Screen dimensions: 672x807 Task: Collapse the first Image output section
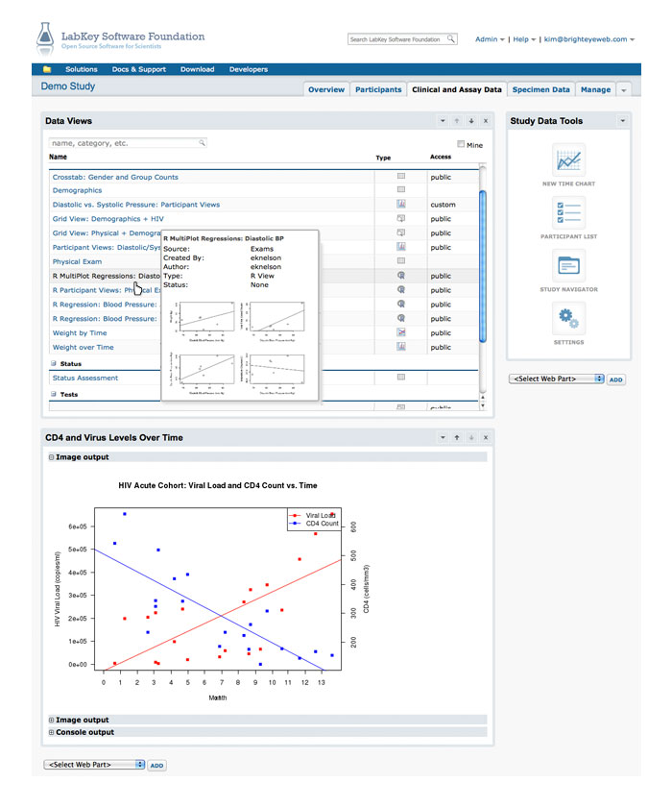coord(52,457)
